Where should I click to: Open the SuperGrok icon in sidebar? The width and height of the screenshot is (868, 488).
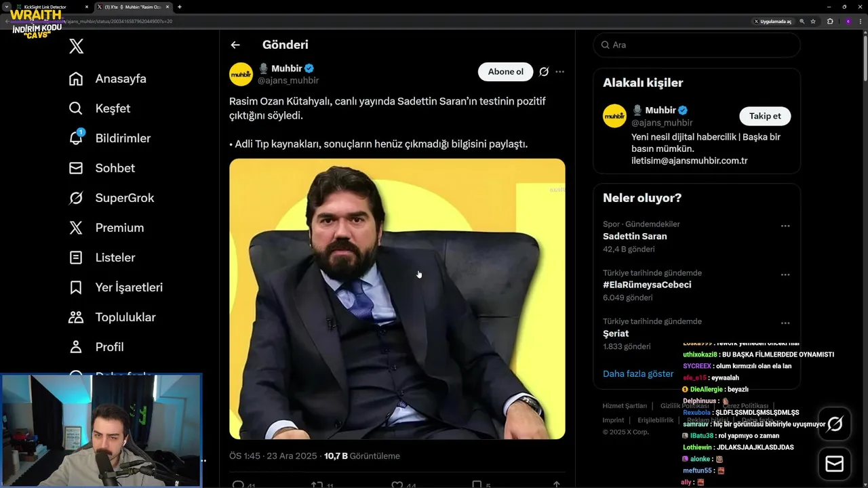coord(77,198)
